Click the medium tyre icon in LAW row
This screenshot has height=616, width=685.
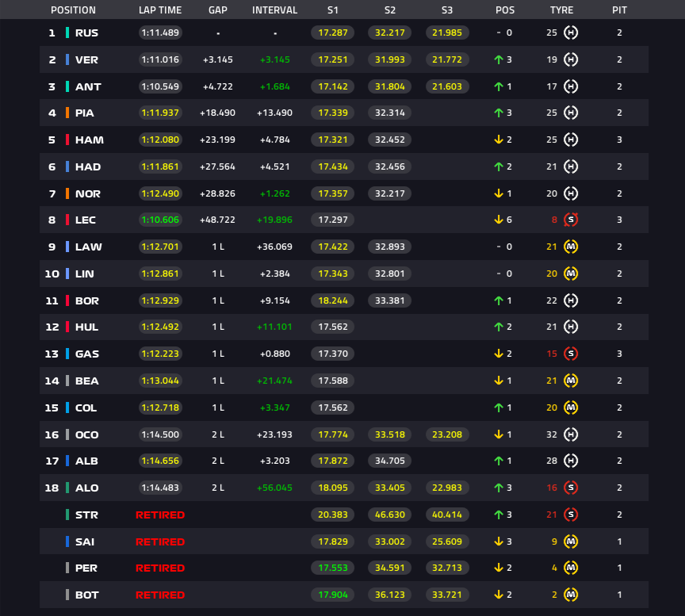pyautogui.click(x=571, y=247)
